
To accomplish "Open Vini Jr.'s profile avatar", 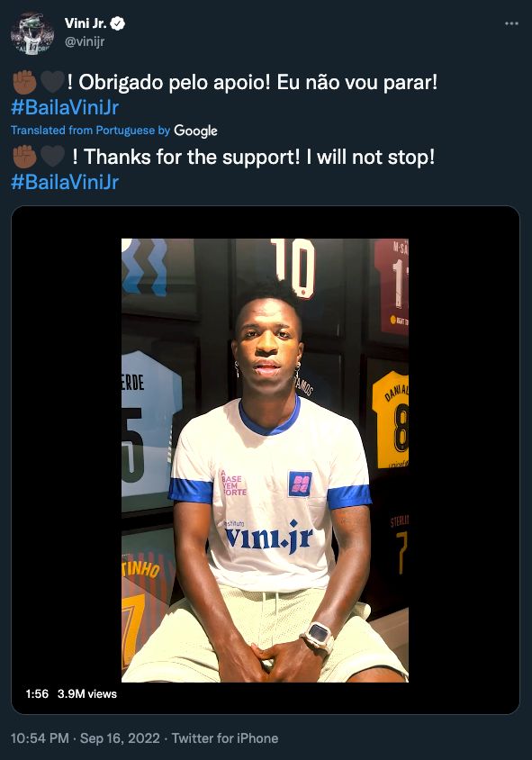I will pyautogui.click(x=32, y=32).
